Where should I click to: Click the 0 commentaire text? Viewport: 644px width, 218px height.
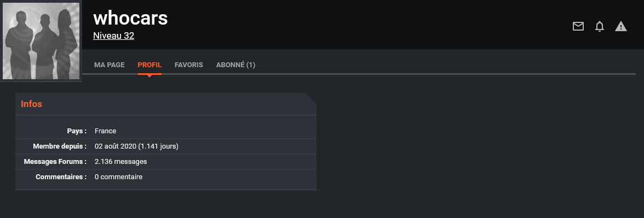point(119,177)
